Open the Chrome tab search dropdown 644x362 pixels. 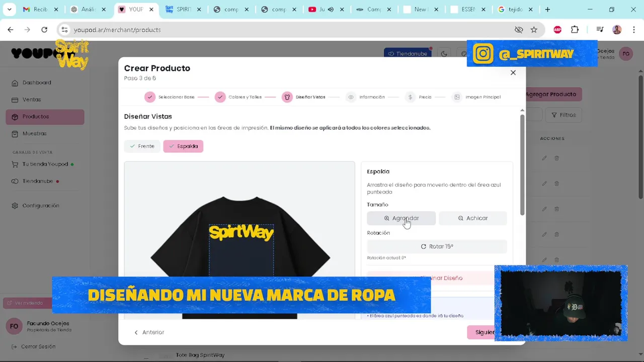point(9,9)
